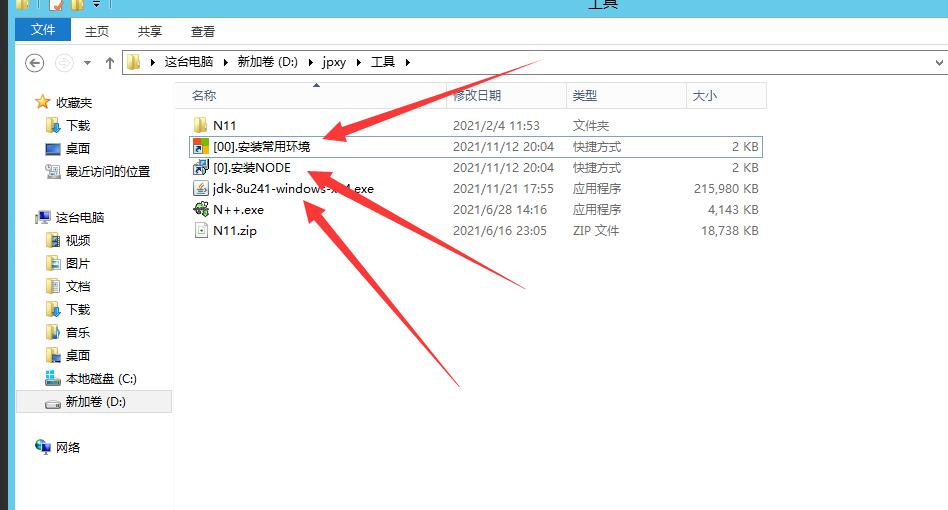Click the jdk-8u241 Java installer icon
Viewport: 948px width, 510px height.
pyautogui.click(x=200, y=189)
